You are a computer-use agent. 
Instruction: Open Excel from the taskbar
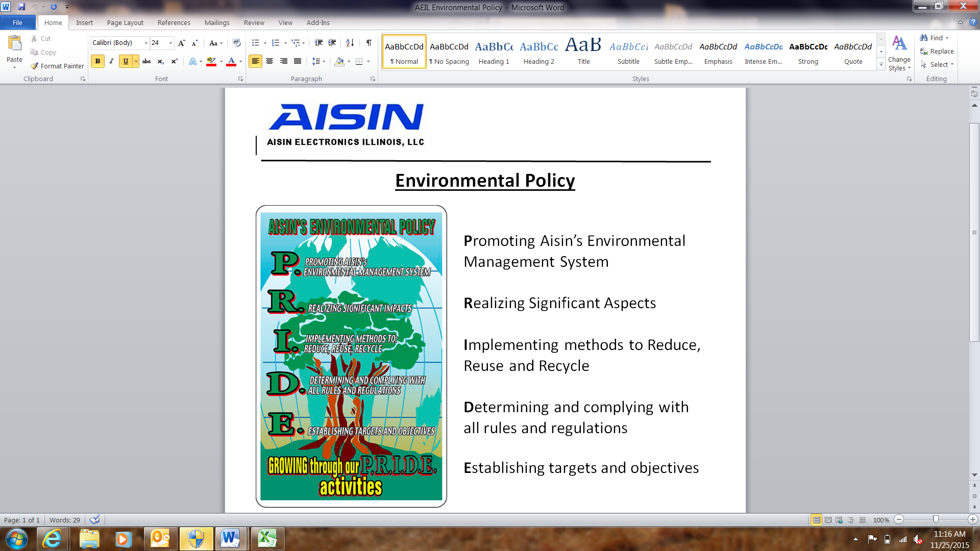click(267, 539)
